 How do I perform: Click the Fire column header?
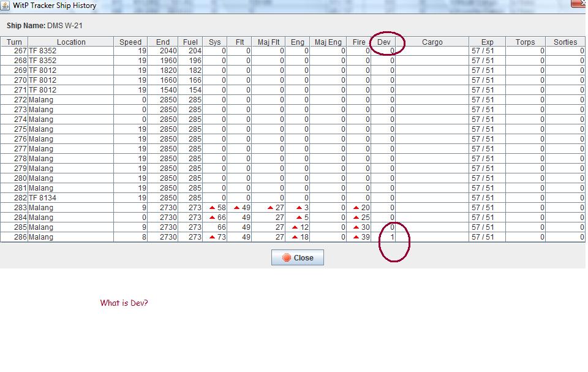358,42
